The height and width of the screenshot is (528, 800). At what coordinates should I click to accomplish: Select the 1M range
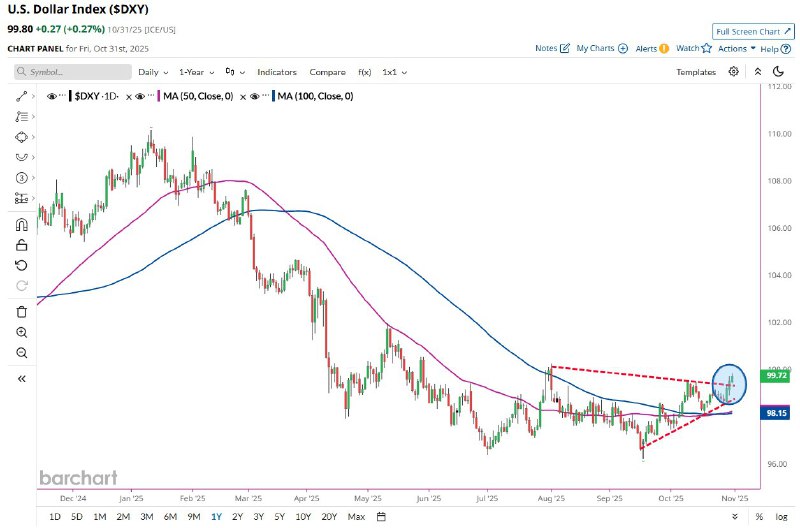[100, 517]
